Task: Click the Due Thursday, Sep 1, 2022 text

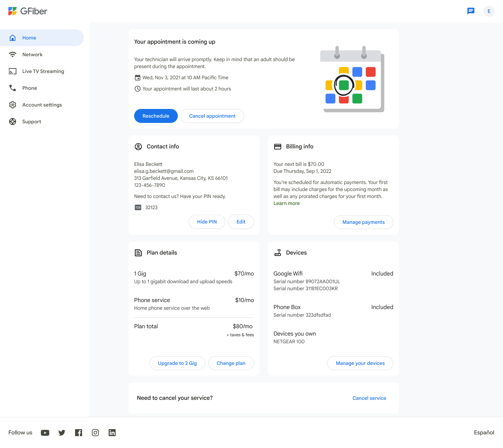Action: pos(302,171)
